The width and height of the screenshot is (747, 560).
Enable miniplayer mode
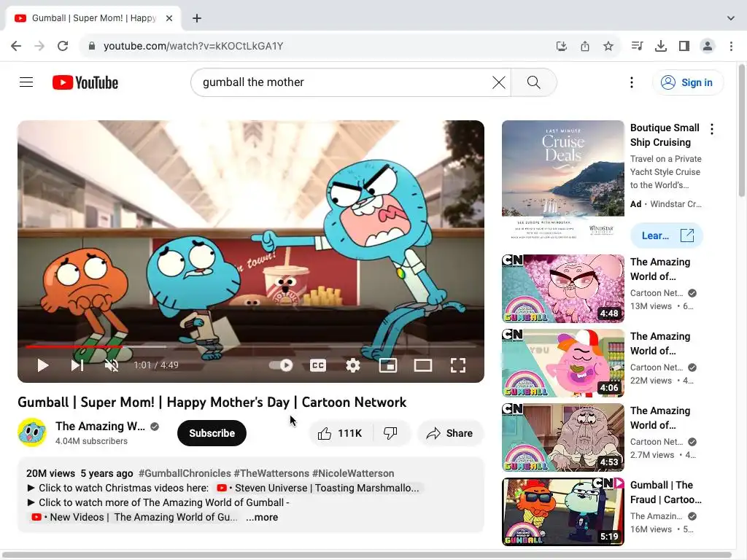(388, 365)
